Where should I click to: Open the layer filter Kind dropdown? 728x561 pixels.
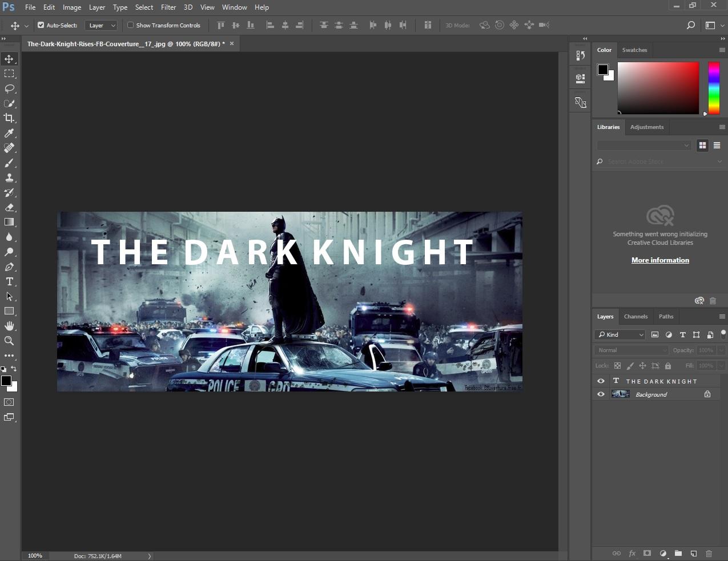click(620, 334)
